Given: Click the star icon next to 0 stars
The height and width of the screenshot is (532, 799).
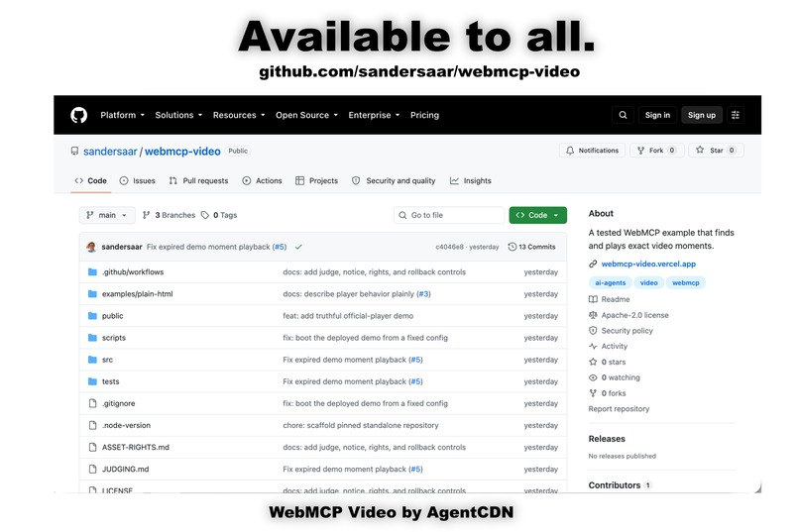Looking at the screenshot, I should [x=593, y=362].
